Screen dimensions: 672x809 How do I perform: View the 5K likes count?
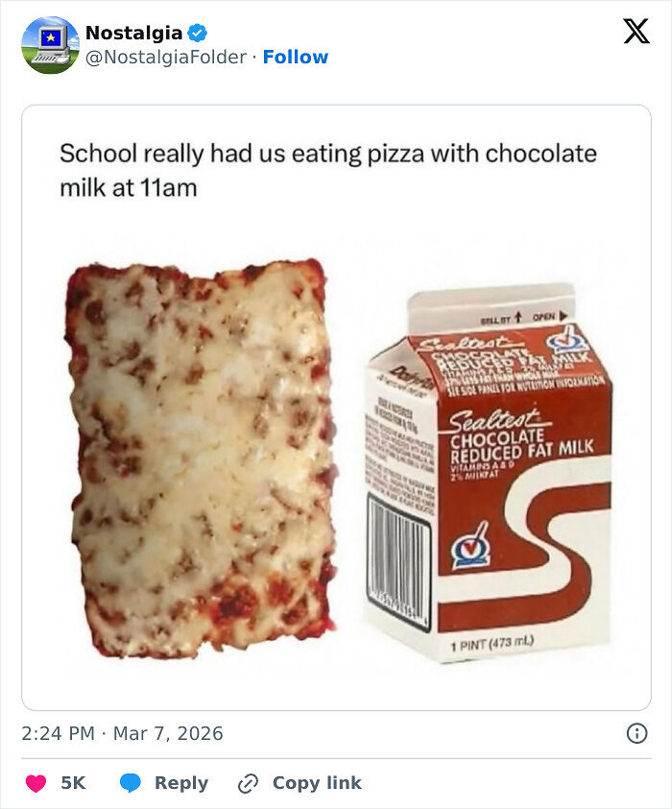tap(73, 783)
